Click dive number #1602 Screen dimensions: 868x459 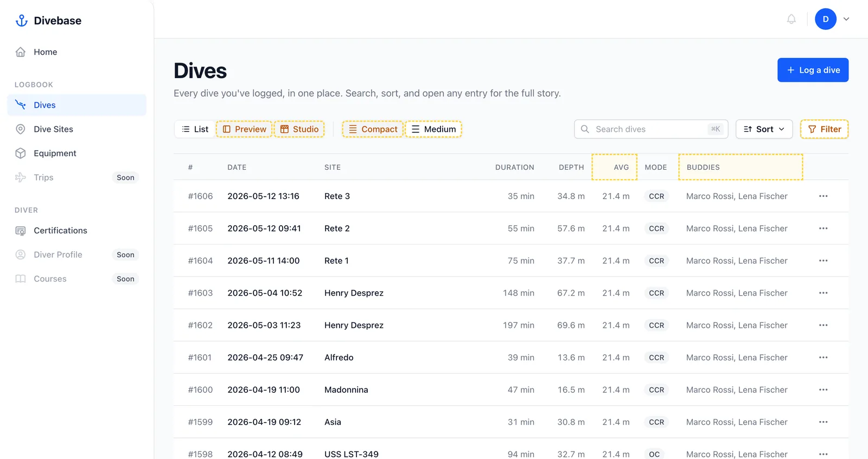[200, 325]
